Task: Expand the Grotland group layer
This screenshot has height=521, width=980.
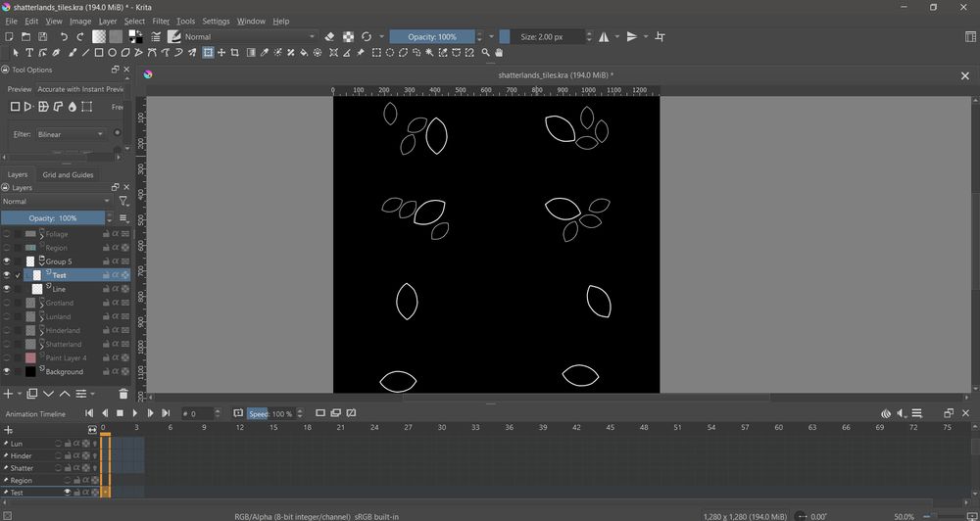Action: tap(42, 305)
